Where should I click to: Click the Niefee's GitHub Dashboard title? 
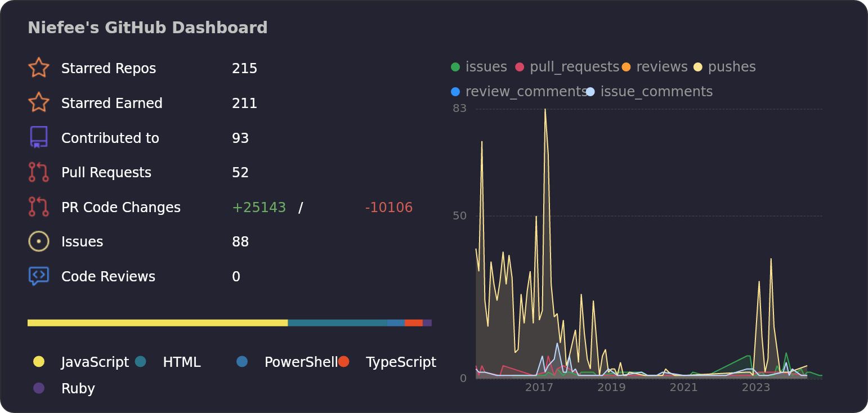[x=147, y=28]
